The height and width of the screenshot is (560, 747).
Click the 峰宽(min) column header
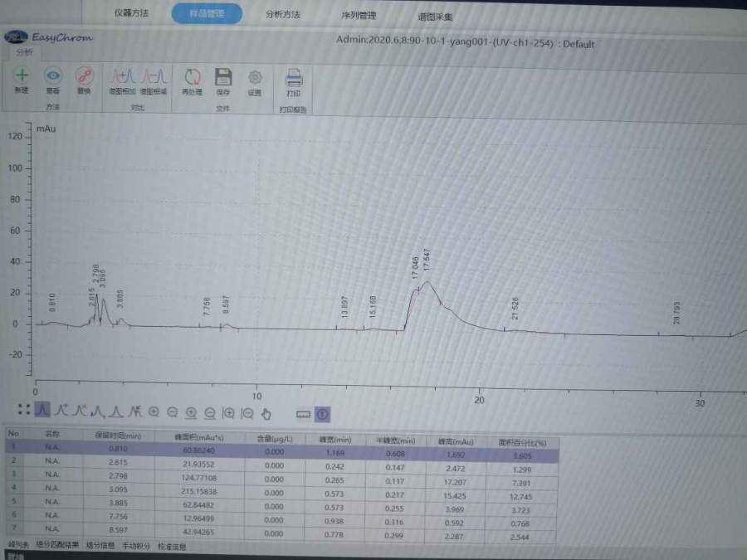coord(335,440)
